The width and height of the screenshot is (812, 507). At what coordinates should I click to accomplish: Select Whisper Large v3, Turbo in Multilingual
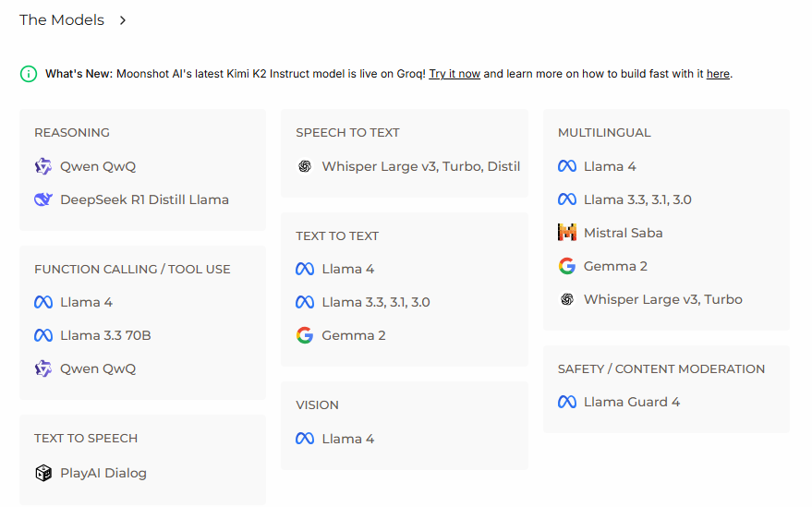(663, 299)
